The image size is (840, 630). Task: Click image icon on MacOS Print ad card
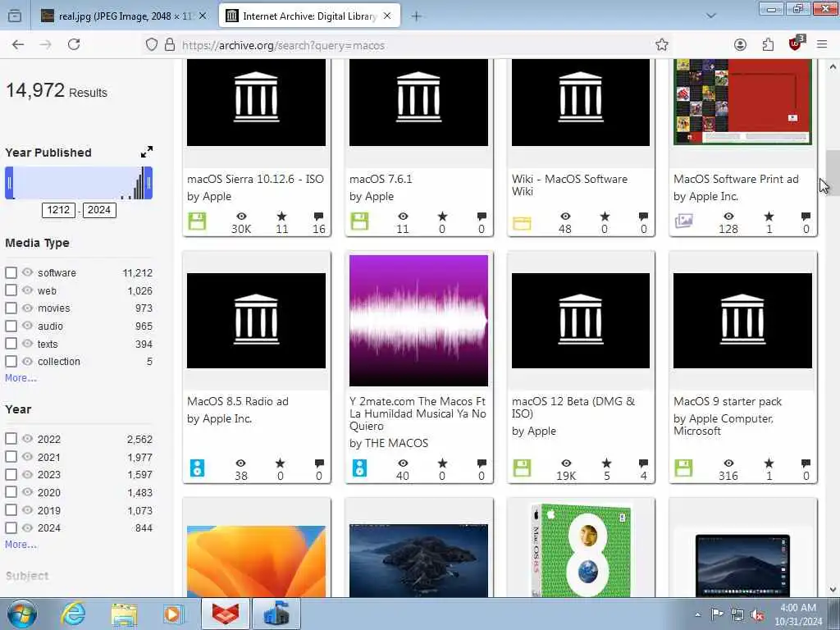tap(683, 221)
